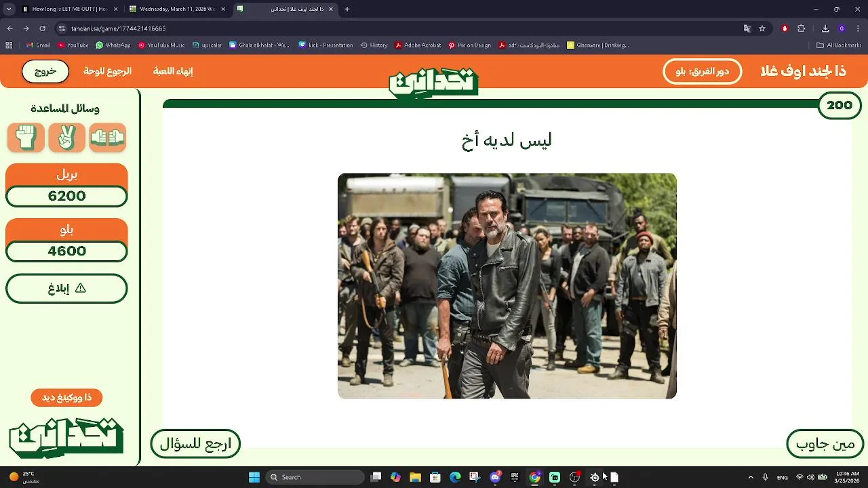Image resolution: width=868 pixels, height=488 pixels.
Task: Open the Adobe Acrobat bookmark
Action: tap(418, 45)
